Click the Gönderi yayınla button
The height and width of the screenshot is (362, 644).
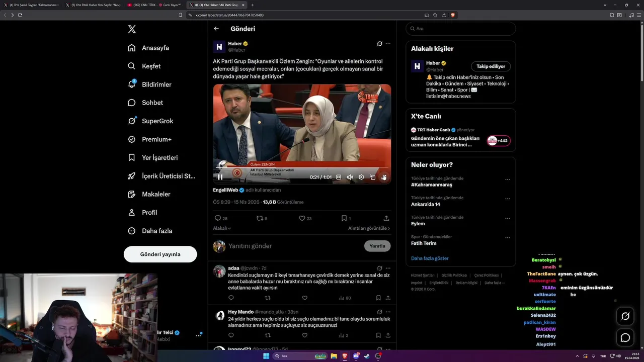tap(160, 254)
